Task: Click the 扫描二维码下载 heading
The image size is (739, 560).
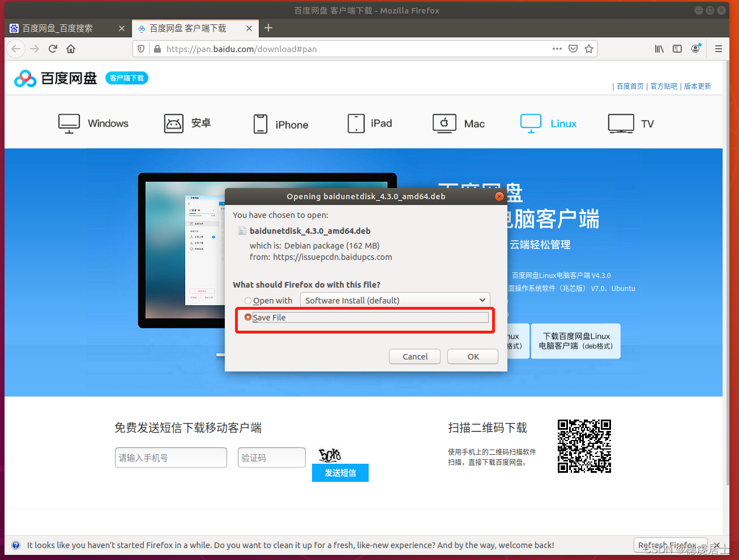Action: click(488, 428)
